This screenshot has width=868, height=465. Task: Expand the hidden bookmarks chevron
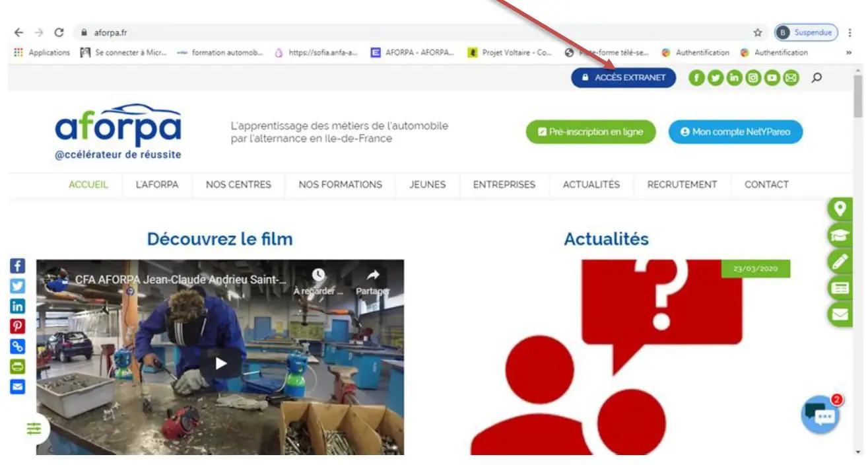pyautogui.click(x=848, y=53)
